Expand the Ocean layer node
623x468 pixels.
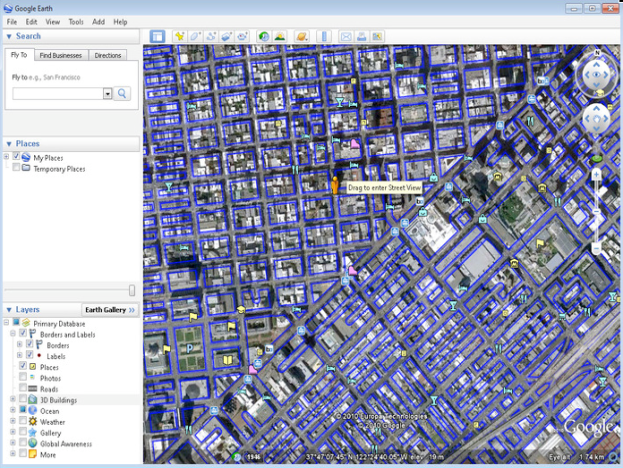13,410
